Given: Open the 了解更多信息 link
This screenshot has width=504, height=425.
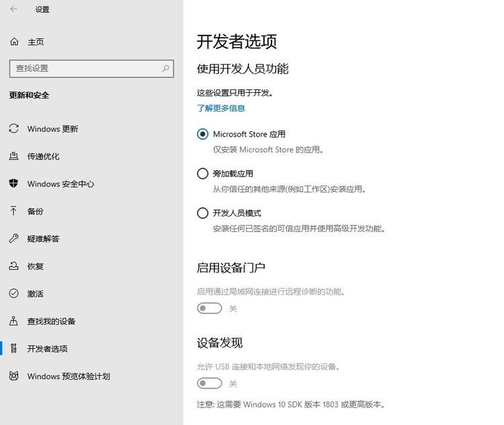Looking at the screenshot, I should pos(220,108).
